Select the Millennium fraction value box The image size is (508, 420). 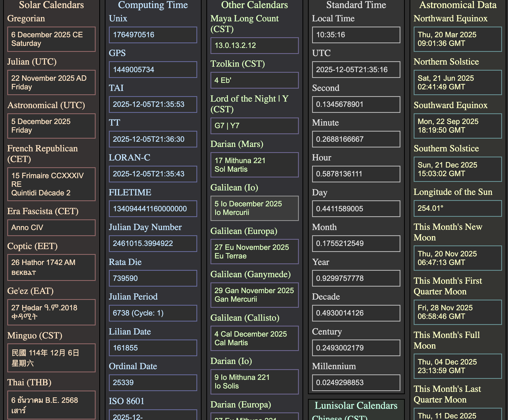pos(356,382)
